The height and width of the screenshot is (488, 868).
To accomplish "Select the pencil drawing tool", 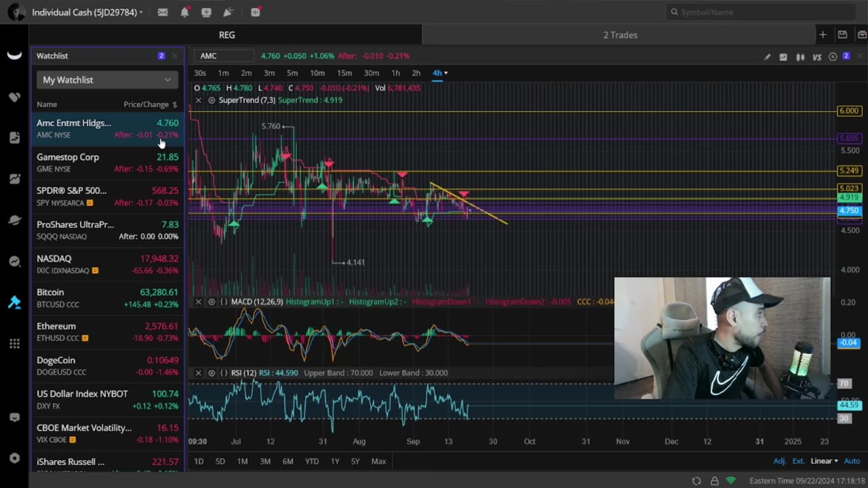I will (767, 57).
